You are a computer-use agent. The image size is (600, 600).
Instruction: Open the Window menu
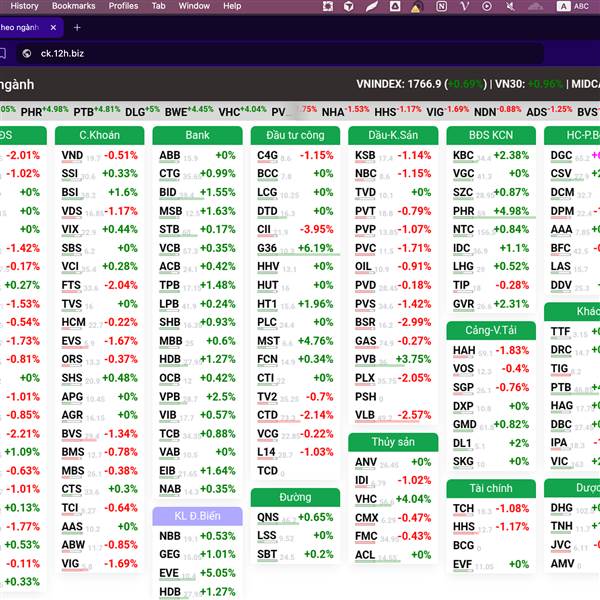(x=194, y=6)
